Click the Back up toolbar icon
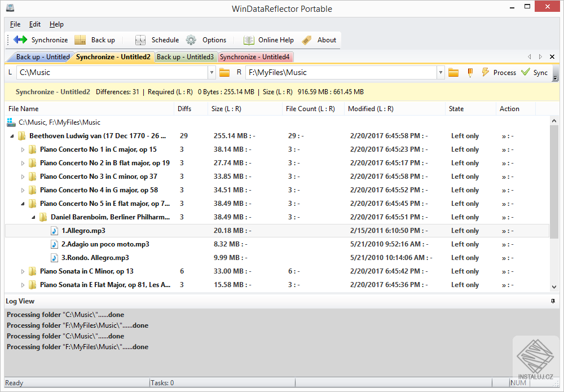564x392 pixels. (x=81, y=40)
